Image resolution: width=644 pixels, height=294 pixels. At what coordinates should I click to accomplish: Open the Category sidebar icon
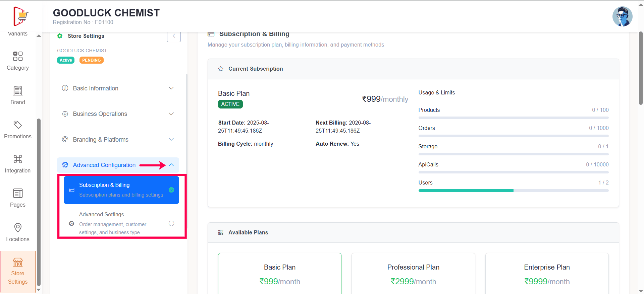pyautogui.click(x=18, y=56)
